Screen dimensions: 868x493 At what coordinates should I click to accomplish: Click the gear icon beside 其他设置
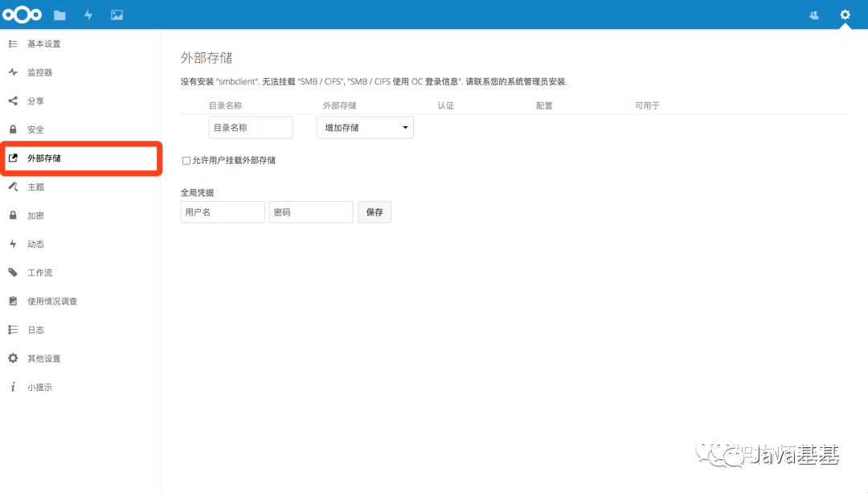[x=13, y=359]
